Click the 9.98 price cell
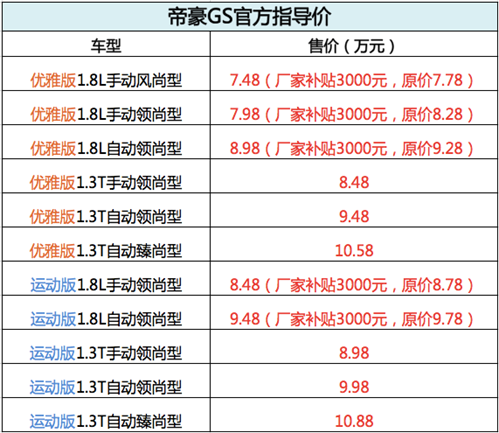 point(354,387)
